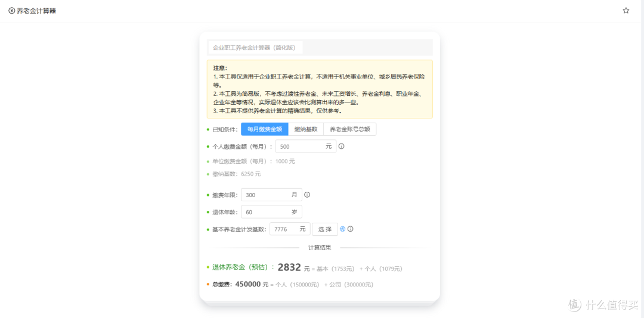This screenshot has height=318, width=644.
Task: Open info icon next to 缴费年限 field
Action: (x=307, y=195)
